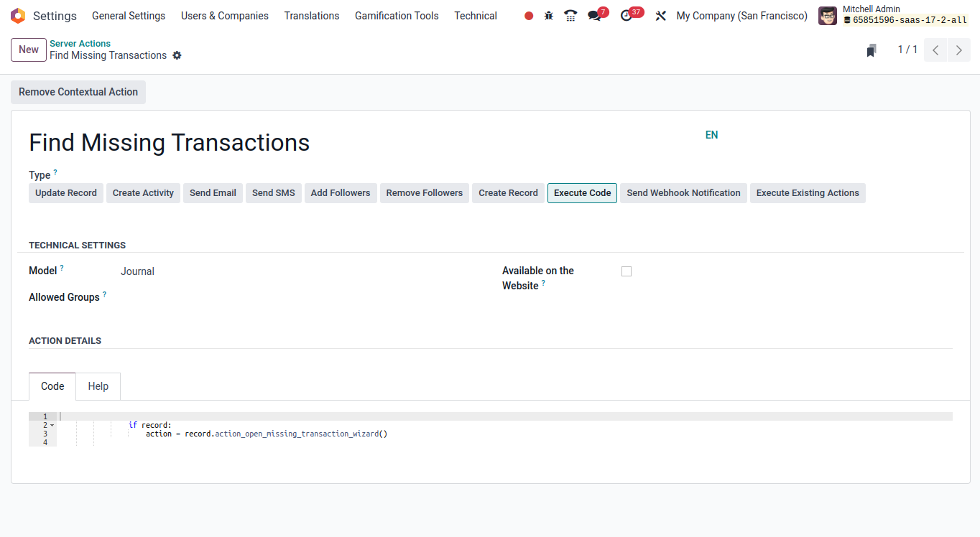
Task: Select Send Webhook Notification type
Action: [x=683, y=193]
